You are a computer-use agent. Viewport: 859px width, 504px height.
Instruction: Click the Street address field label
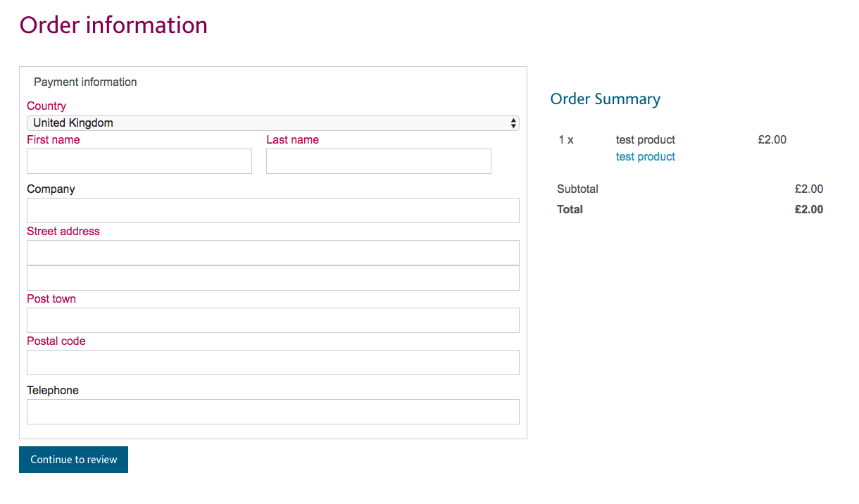click(63, 231)
